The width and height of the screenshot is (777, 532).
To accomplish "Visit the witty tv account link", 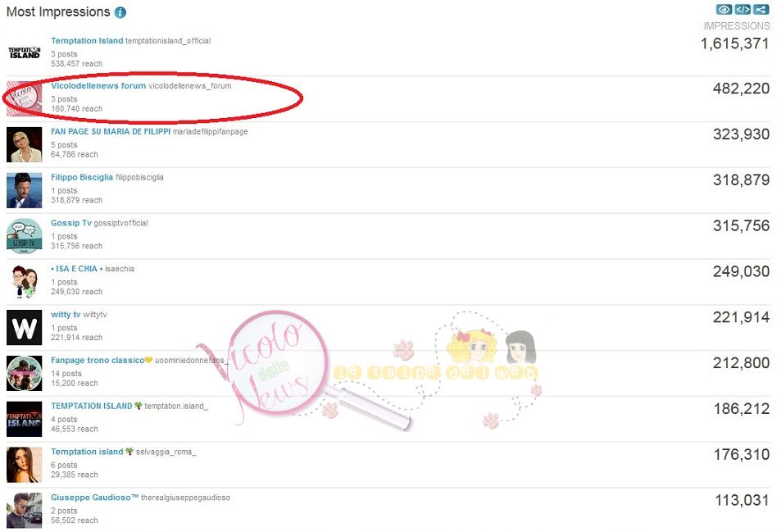I will pyautogui.click(x=66, y=314).
